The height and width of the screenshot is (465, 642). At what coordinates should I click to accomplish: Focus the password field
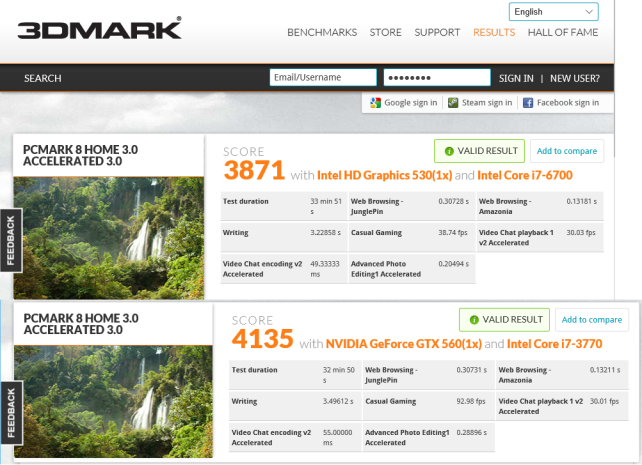click(x=437, y=77)
